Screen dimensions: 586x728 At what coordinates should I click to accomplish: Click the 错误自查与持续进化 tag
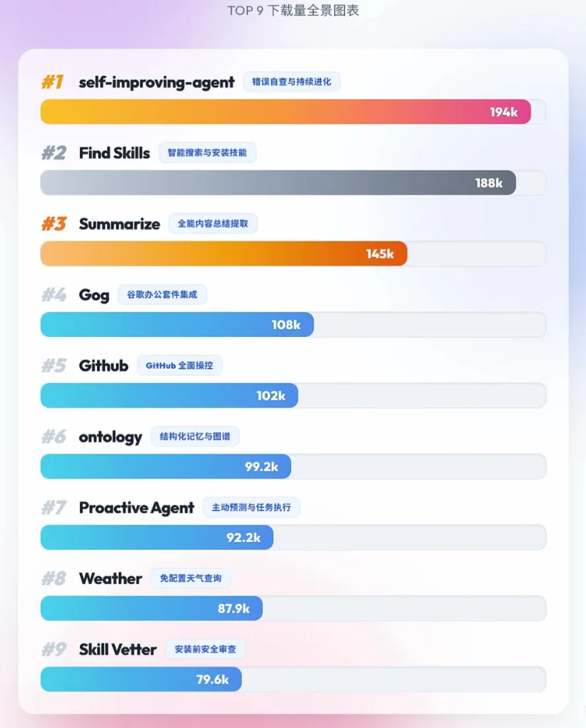[292, 82]
